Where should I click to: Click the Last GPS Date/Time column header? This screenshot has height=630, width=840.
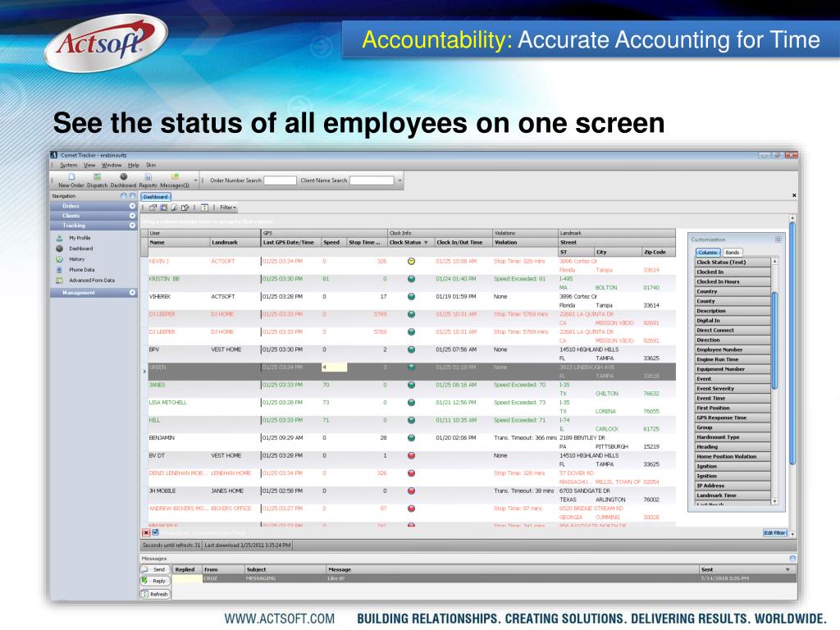pos(291,243)
